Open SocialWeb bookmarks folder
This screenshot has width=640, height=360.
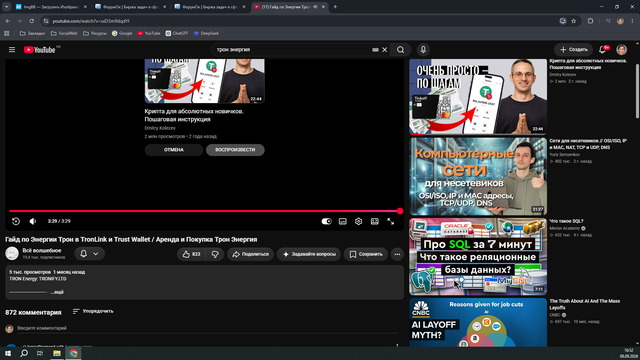(64, 33)
